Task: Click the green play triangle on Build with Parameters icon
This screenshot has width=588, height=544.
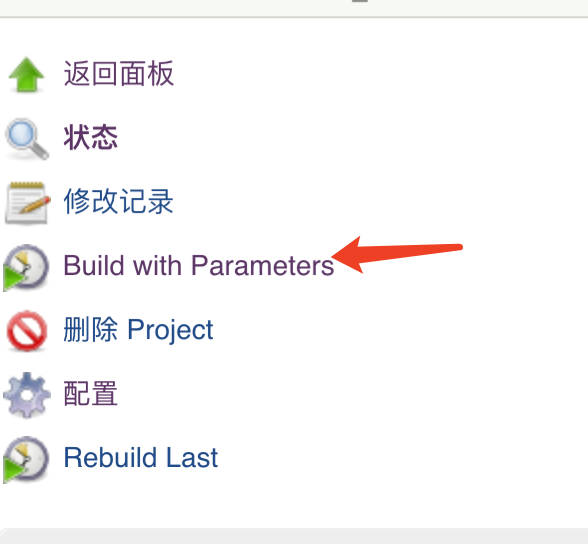Action: point(13,278)
